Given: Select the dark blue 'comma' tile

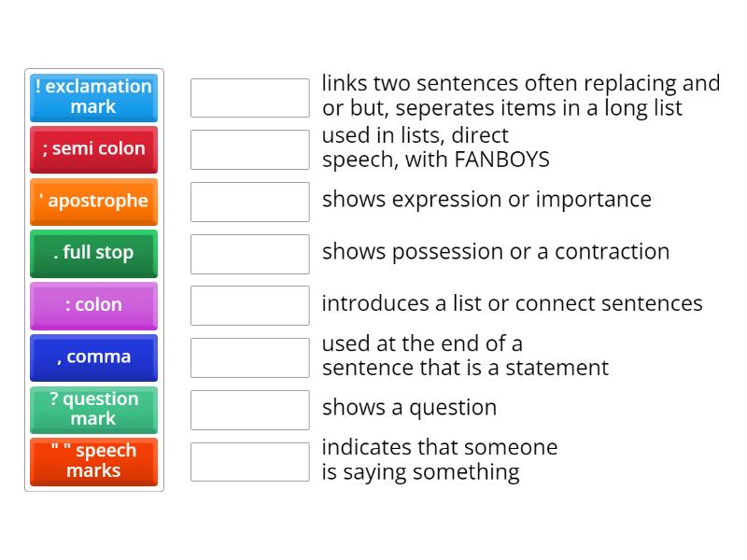Looking at the screenshot, I should [93, 357].
